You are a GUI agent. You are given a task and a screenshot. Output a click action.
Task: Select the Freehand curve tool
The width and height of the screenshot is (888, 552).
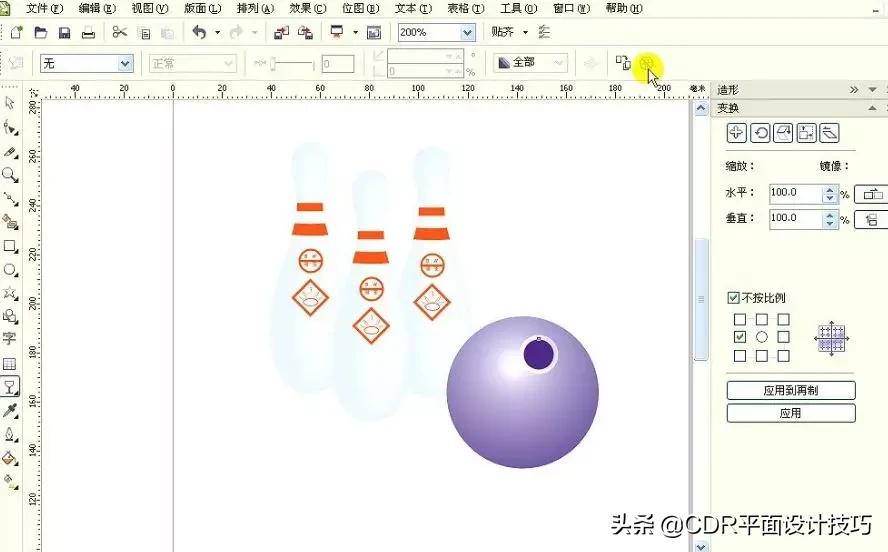10,199
